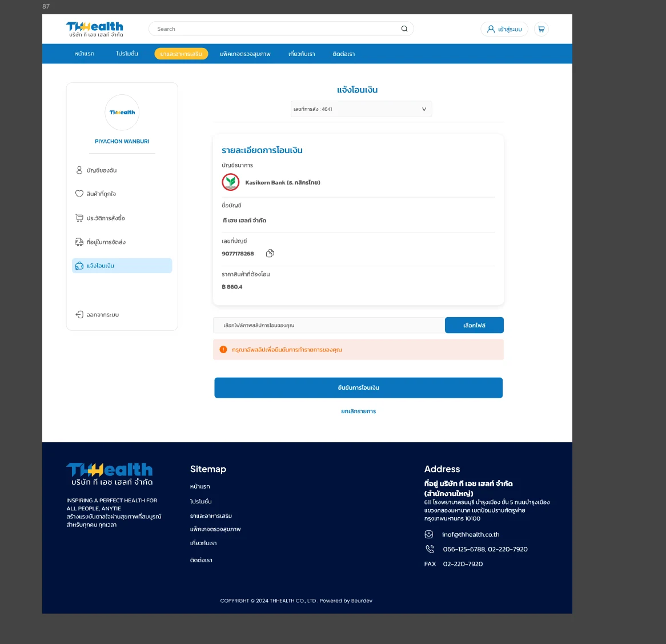Click the amount ฿ 860.4

(x=232, y=287)
